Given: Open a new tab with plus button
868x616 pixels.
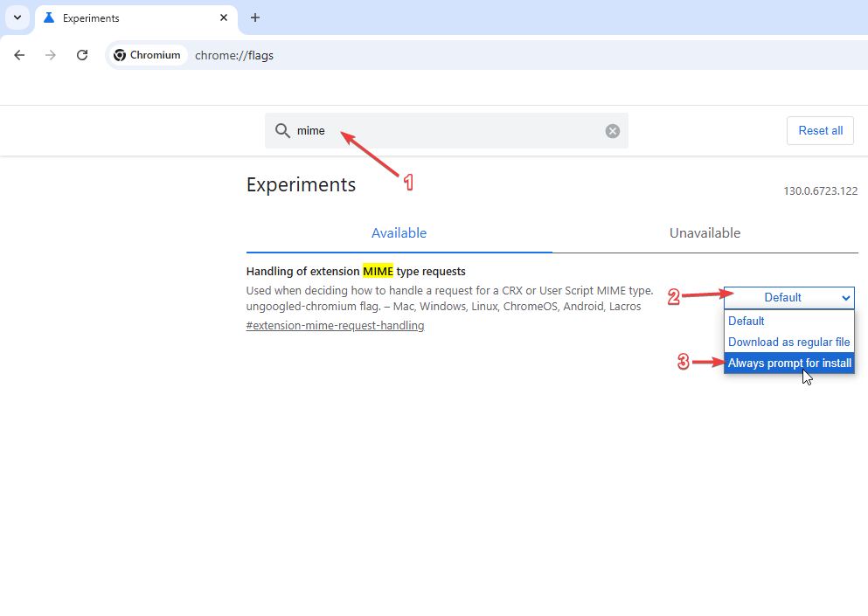Looking at the screenshot, I should point(255,17).
